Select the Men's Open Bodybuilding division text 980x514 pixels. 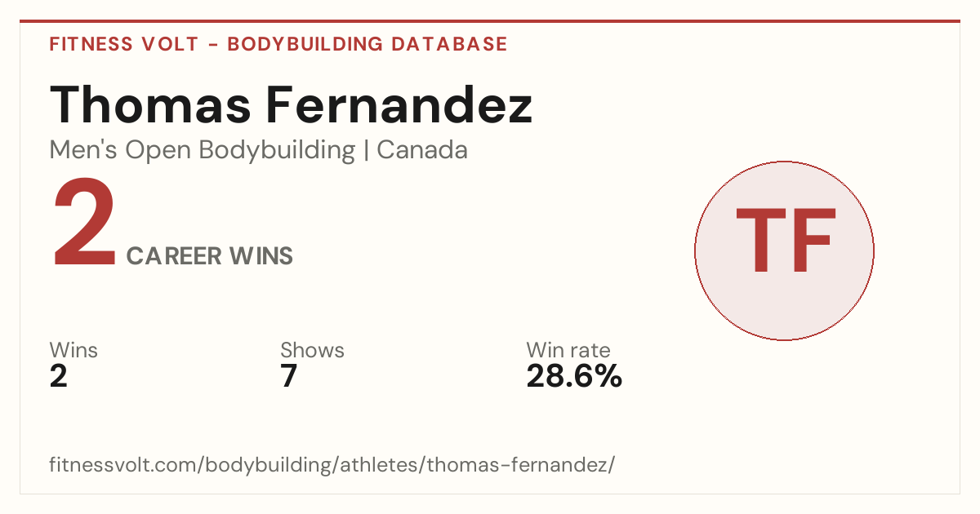[x=203, y=151]
